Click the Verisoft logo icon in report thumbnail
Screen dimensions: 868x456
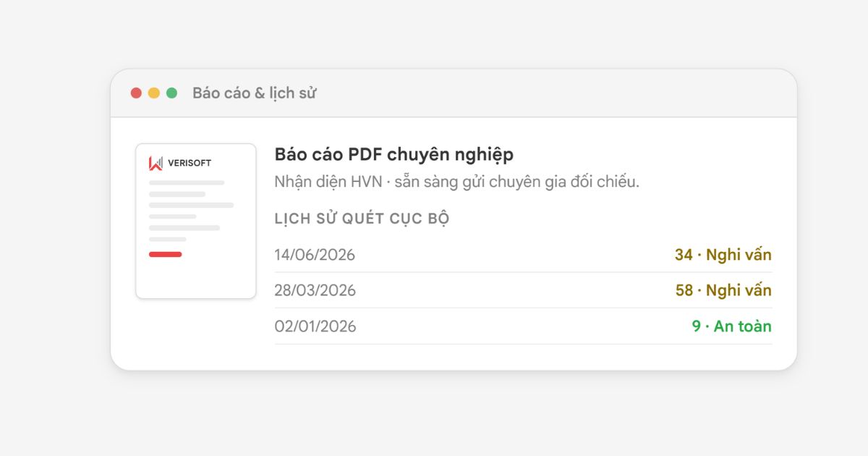[156, 163]
